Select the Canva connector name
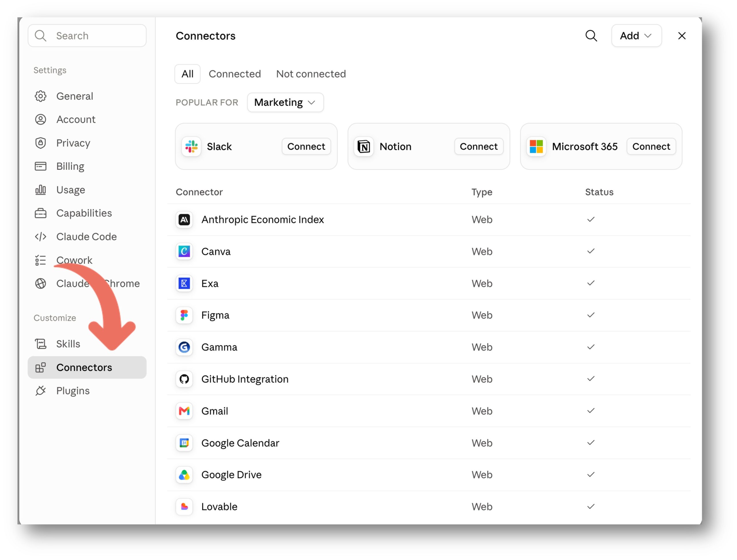 [x=216, y=251]
